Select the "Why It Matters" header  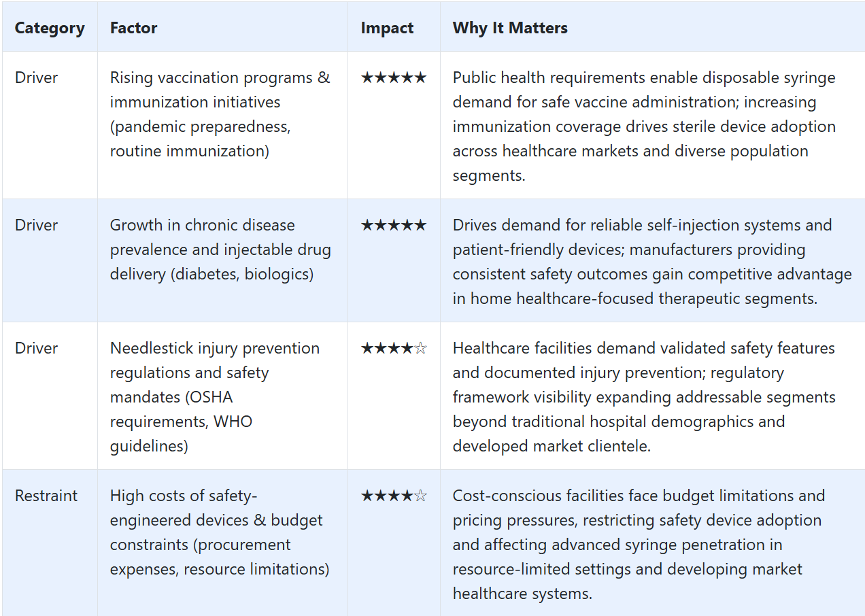(510, 28)
